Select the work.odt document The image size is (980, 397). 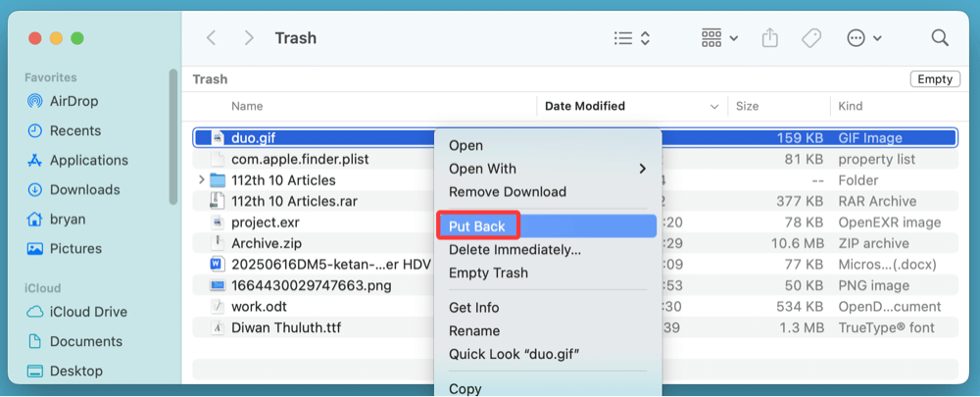(259, 307)
